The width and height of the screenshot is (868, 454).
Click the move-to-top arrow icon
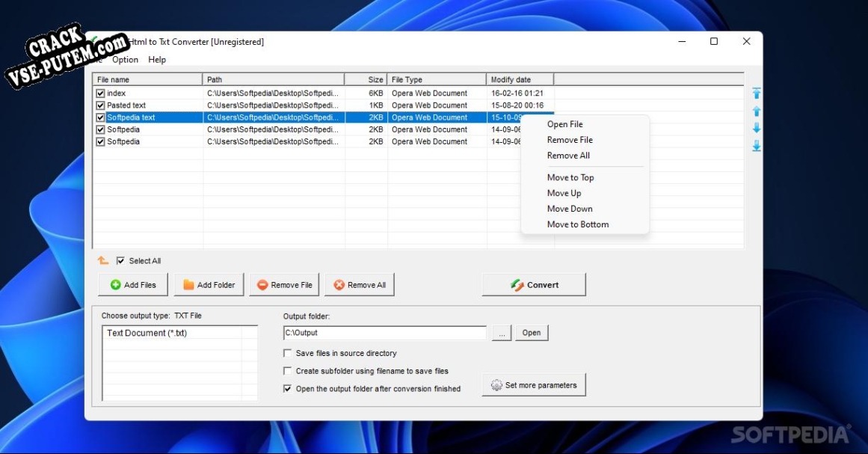pos(756,93)
